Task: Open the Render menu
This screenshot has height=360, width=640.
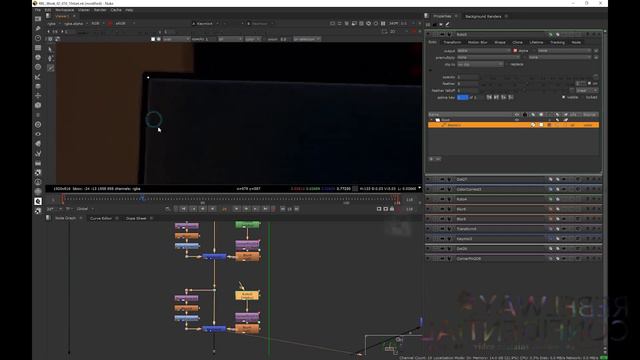Action: pos(100,10)
